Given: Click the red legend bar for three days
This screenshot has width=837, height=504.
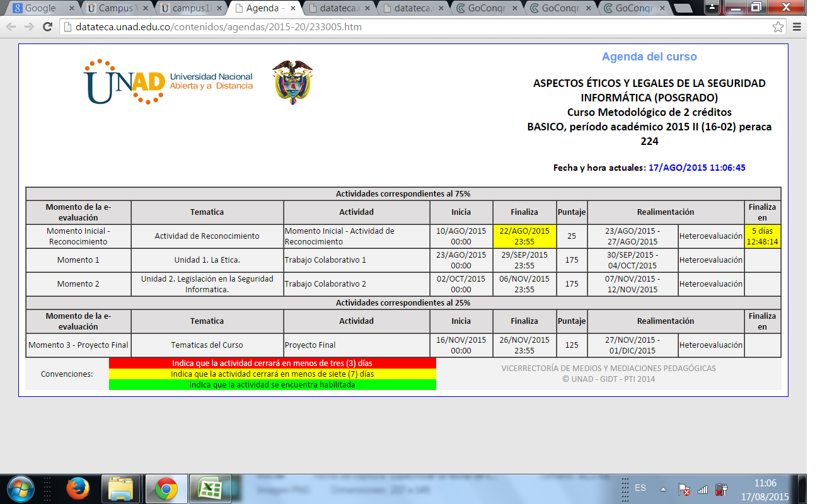Looking at the screenshot, I should [272, 364].
